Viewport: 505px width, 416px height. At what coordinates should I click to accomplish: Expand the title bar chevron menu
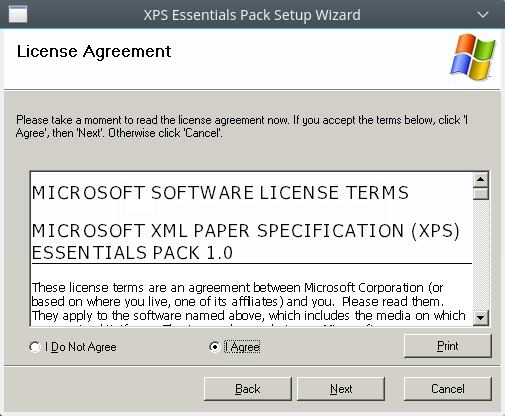coord(483,15)
